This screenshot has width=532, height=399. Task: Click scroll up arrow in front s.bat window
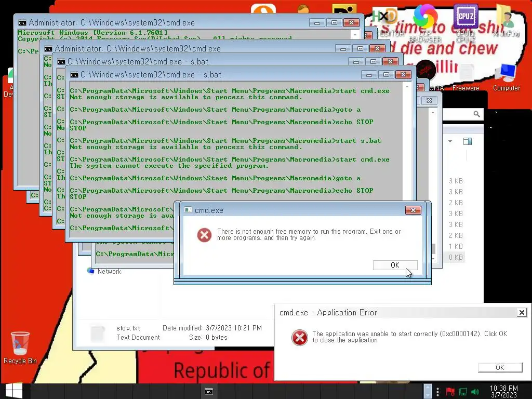(407, 87)
